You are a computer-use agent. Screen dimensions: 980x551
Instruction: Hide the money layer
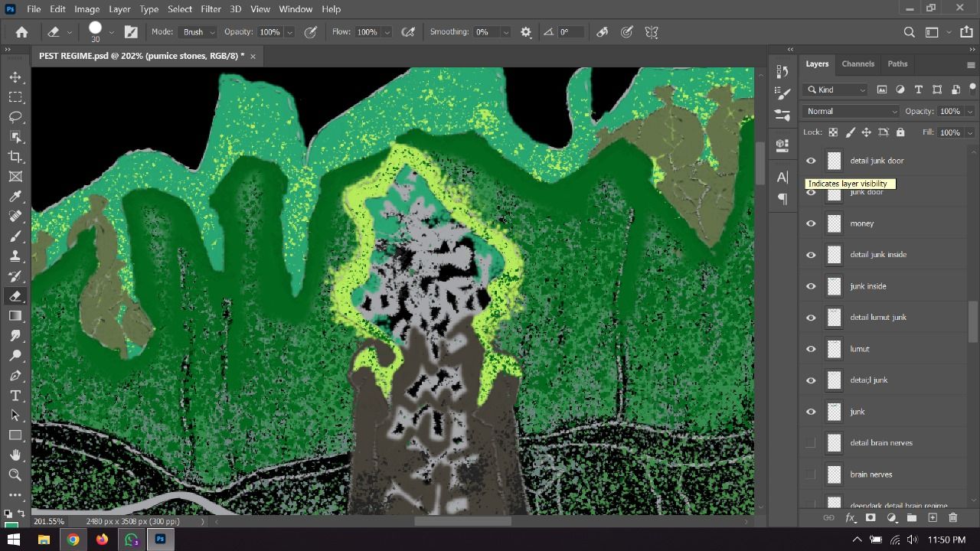point(811,223)
